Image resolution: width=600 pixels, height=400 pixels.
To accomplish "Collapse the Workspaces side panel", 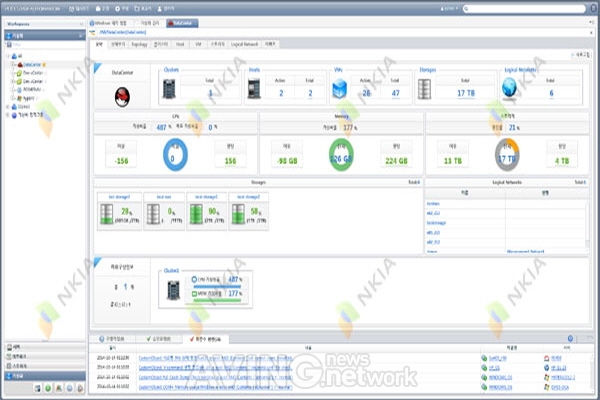I will tap(81, 24).
